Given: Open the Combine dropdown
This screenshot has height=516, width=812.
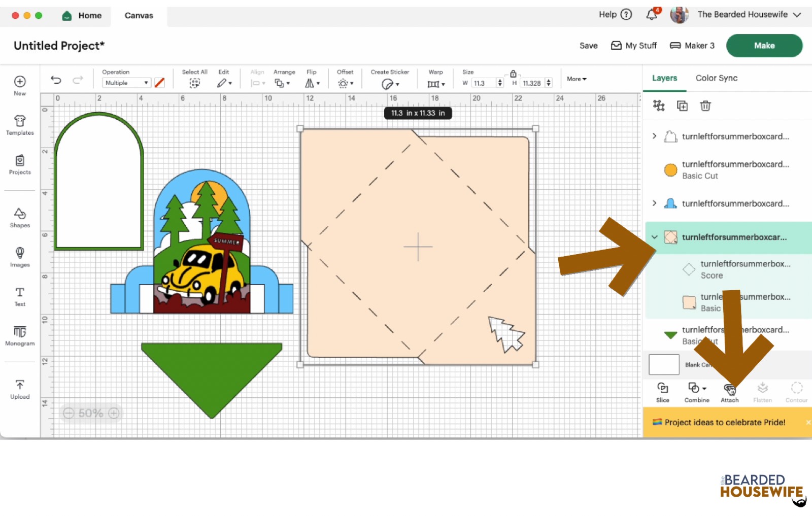Looking at the screenshot, I should (697, 392).
